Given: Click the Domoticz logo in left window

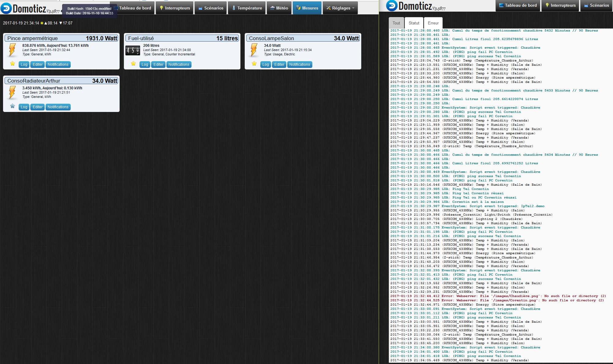Looking at the screenshot, I should (30, 9).
